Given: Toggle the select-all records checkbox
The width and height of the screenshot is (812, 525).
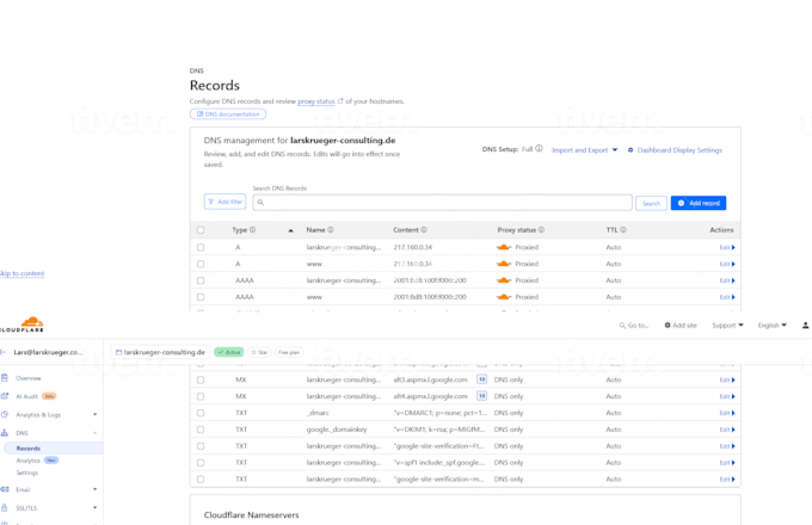Looking at the screenshot, I should (200, 230).
